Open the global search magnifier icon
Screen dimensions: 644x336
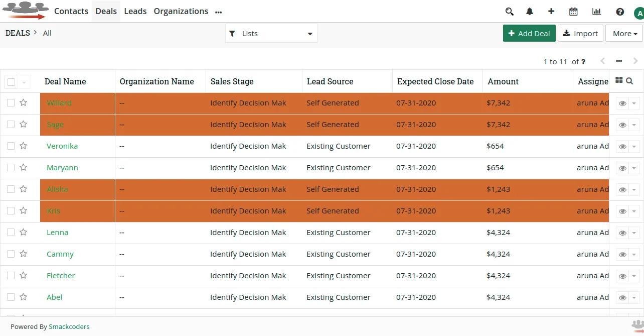[x=509, y=11]
